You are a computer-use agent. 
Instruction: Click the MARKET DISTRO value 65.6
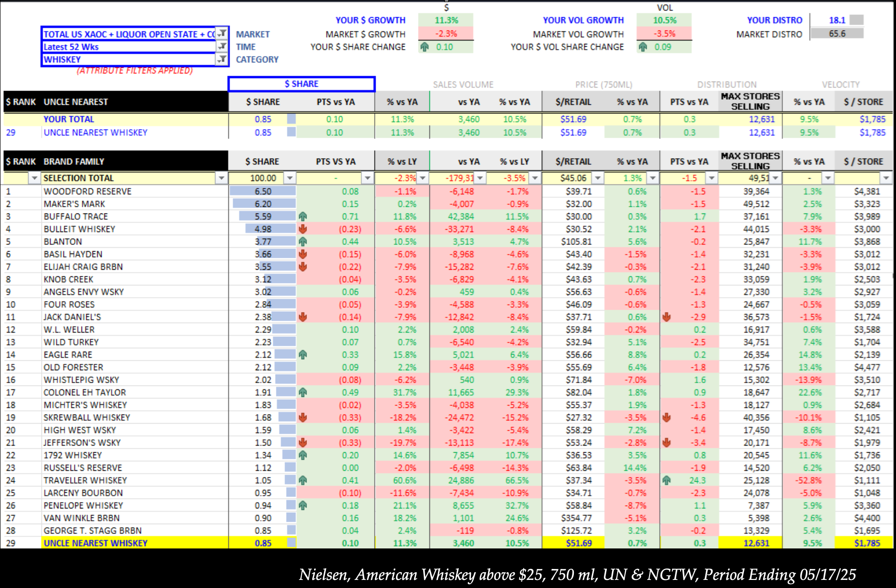click(x=837, y=34)
